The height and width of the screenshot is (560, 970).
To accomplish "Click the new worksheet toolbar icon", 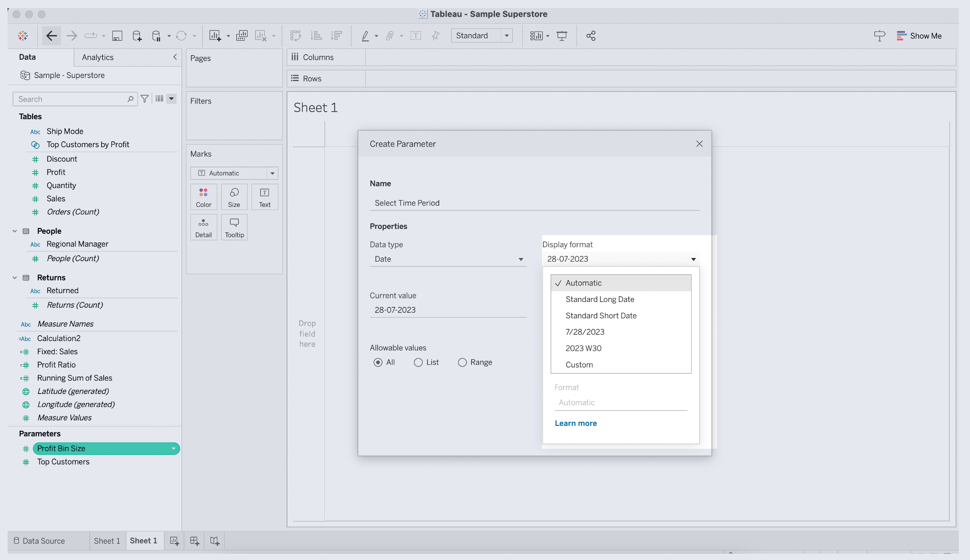I will click(215, 36).
